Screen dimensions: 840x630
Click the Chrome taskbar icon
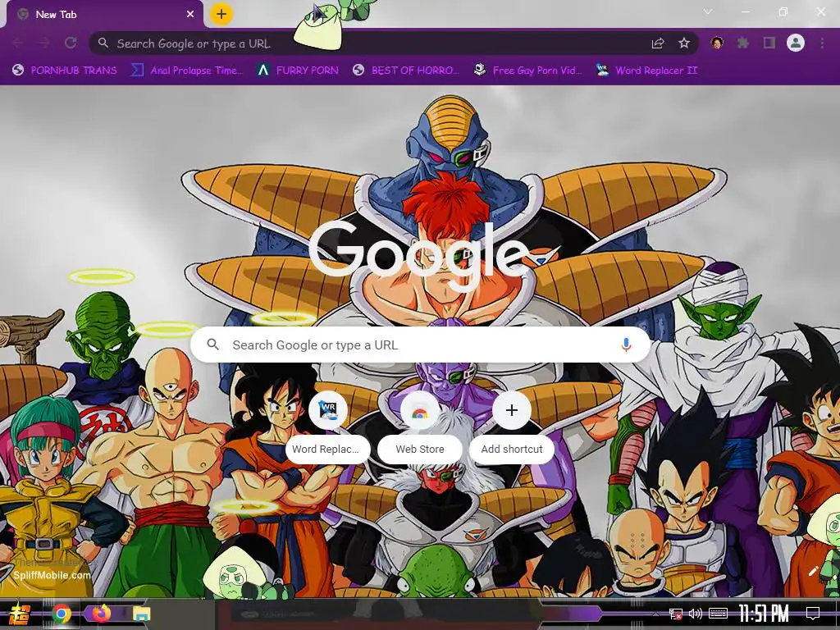coord(62,614)
